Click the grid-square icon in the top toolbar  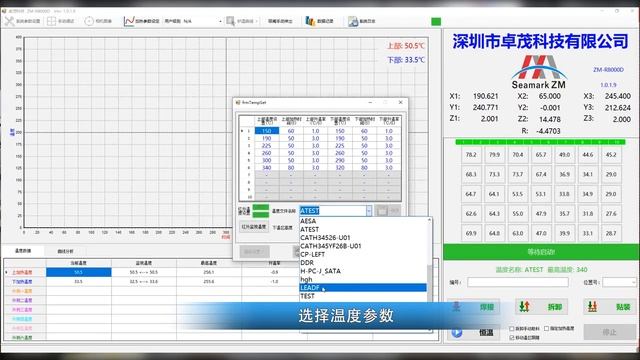51,21
